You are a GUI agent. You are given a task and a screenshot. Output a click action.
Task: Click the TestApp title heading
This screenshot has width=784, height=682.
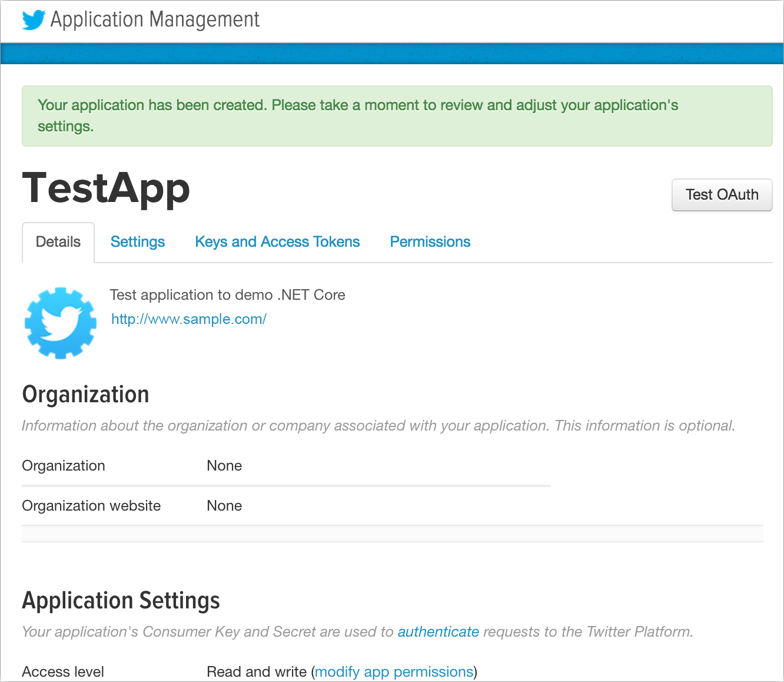click(107, 188)
